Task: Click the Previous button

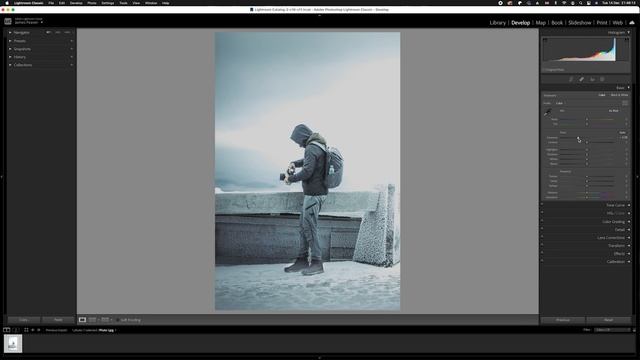Action: click(563, 320)
